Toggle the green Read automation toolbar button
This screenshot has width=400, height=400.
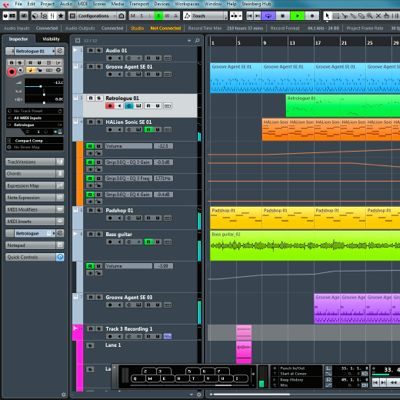[x=159, y=16]
